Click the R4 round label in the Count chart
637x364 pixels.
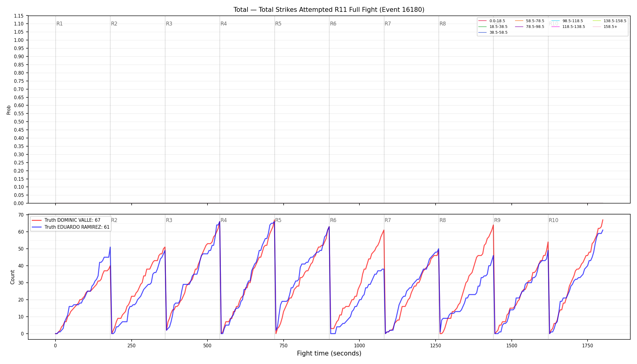(224, 220)
